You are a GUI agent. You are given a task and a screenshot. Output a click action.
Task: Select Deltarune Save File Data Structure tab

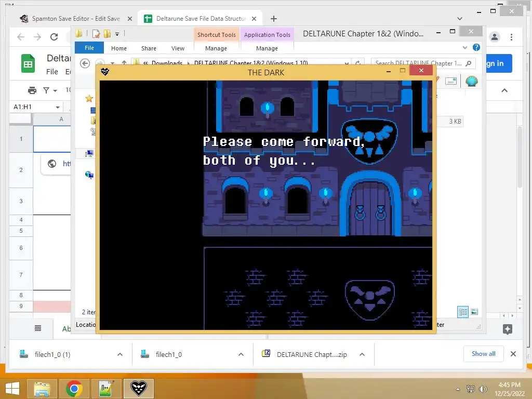(x=201, y=19)
